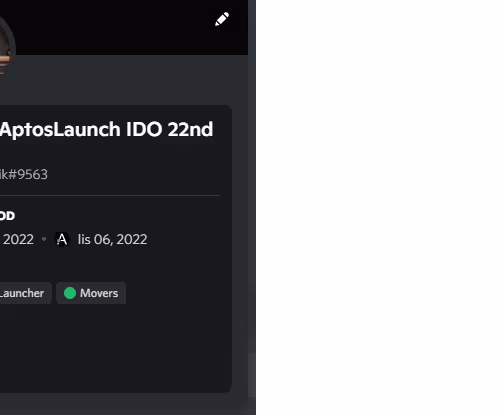The image size is (500, 415).
Task: Open the partially visible user avatar
Action: click(7, 47)
